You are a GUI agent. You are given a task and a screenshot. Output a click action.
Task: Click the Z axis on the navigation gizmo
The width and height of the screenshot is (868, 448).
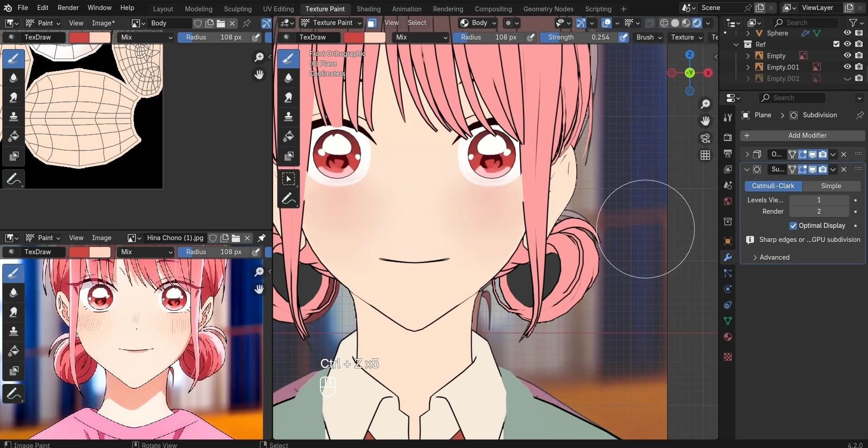point(690,55)
